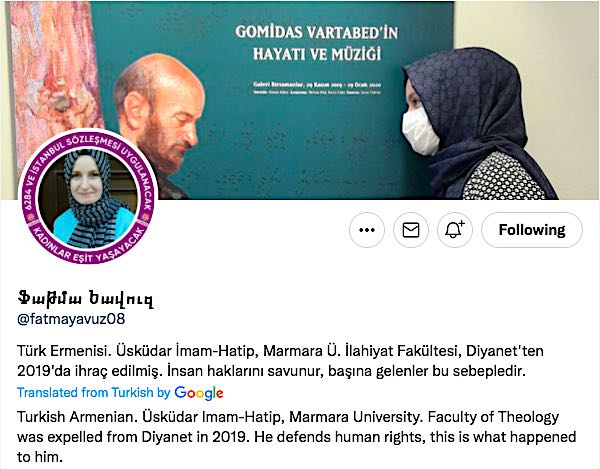This screenshot has height=469, width=600.
Task: Click the word Turkish in translation notice
Action: coord(132,392)
